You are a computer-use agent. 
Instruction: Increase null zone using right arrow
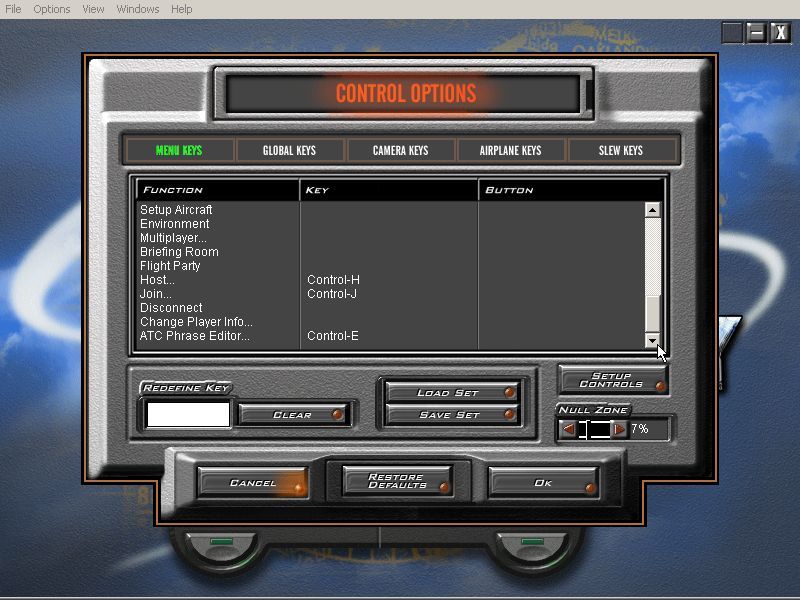click(x=617, y=428)
